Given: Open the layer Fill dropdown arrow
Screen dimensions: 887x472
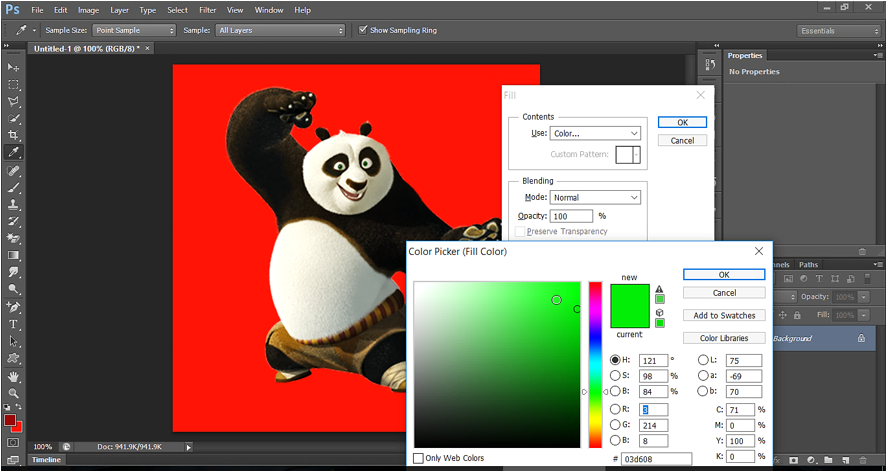Looking at the screenshot, I should (x=864, y=315).
